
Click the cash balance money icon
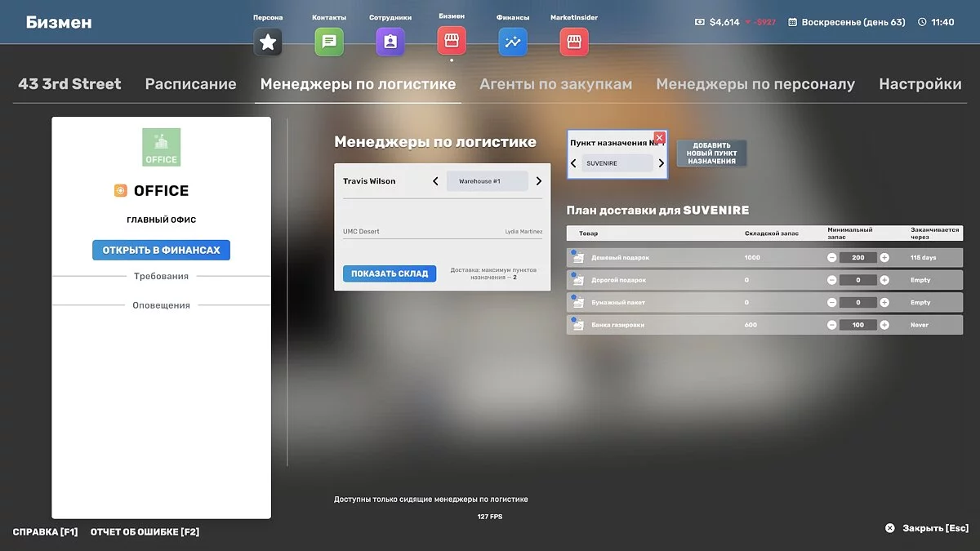click(x=700, y=22)
